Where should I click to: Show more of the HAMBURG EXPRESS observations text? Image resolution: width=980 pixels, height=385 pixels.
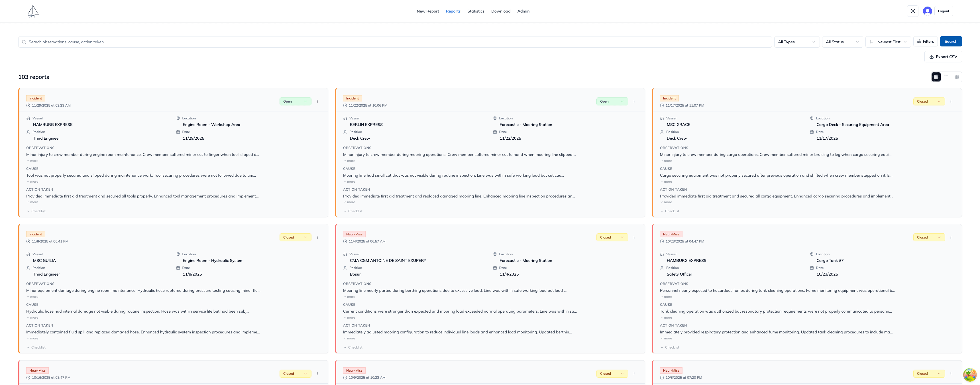click(32, 160)
